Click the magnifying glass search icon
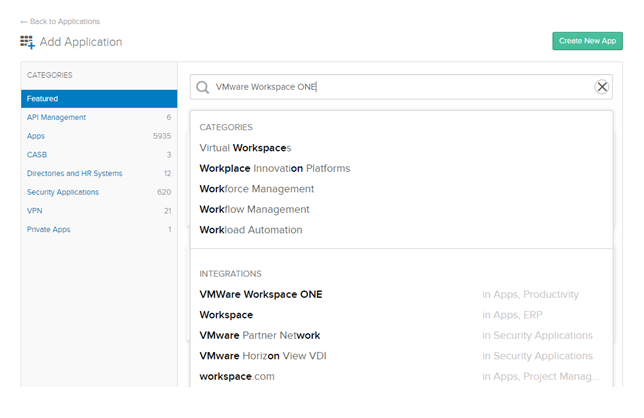The width and height of the screenshot is (644, 418). (203, 87)
